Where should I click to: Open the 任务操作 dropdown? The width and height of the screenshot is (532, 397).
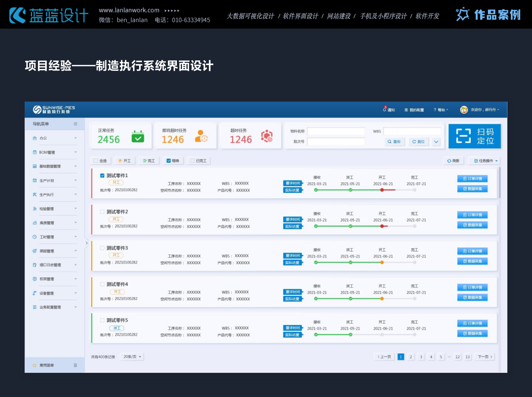tap(484, 161)
